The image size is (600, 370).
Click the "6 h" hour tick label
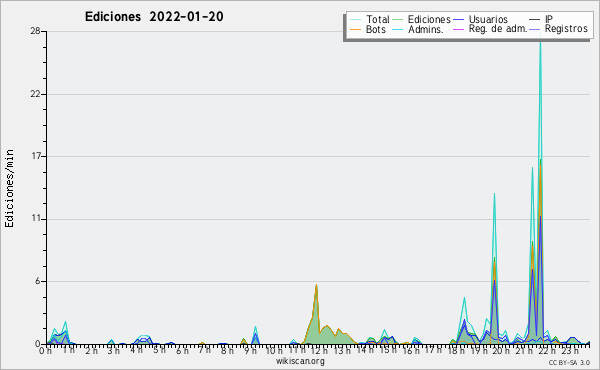coord(182,350)
